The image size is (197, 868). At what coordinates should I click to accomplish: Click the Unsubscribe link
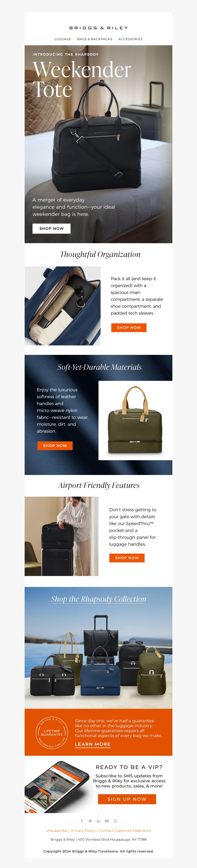(56, 831)
